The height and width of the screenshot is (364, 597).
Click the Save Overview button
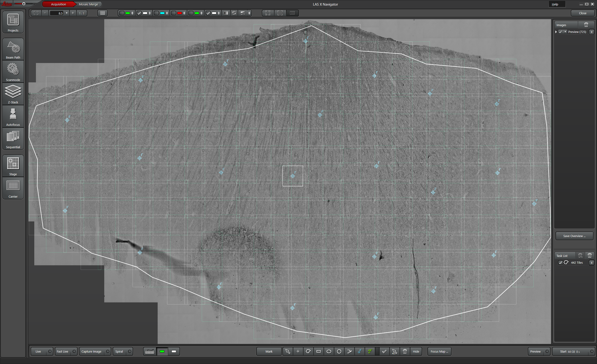tap(574, 236)
